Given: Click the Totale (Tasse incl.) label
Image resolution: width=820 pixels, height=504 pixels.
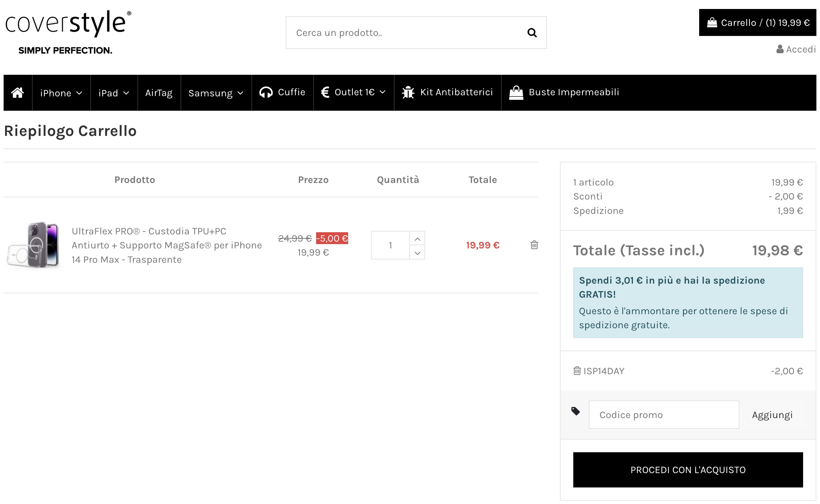Looking at the screenshot, I should click(x=639, y=250).
